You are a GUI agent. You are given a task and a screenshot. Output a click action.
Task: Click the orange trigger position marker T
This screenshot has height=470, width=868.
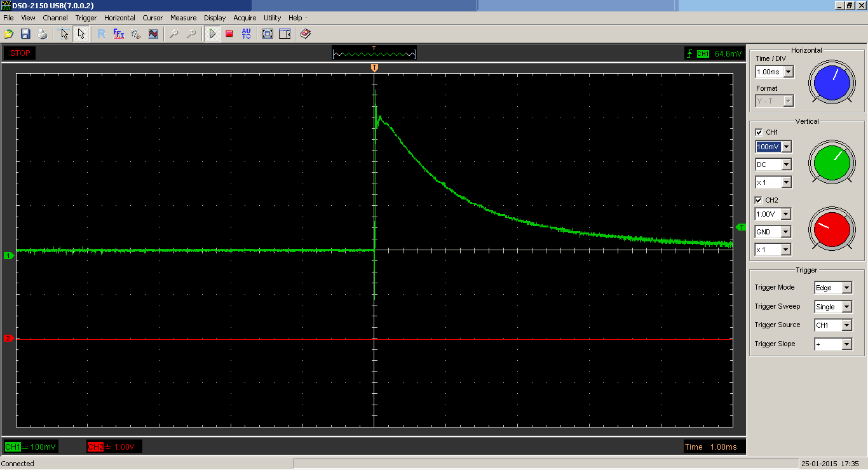pyautogui.click(x=374, y=67)
